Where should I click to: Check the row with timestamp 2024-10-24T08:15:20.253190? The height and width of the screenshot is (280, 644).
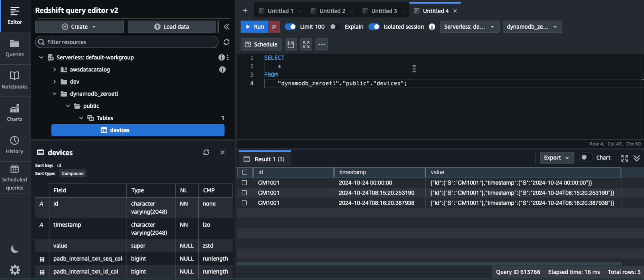click(x=244, y=193)
